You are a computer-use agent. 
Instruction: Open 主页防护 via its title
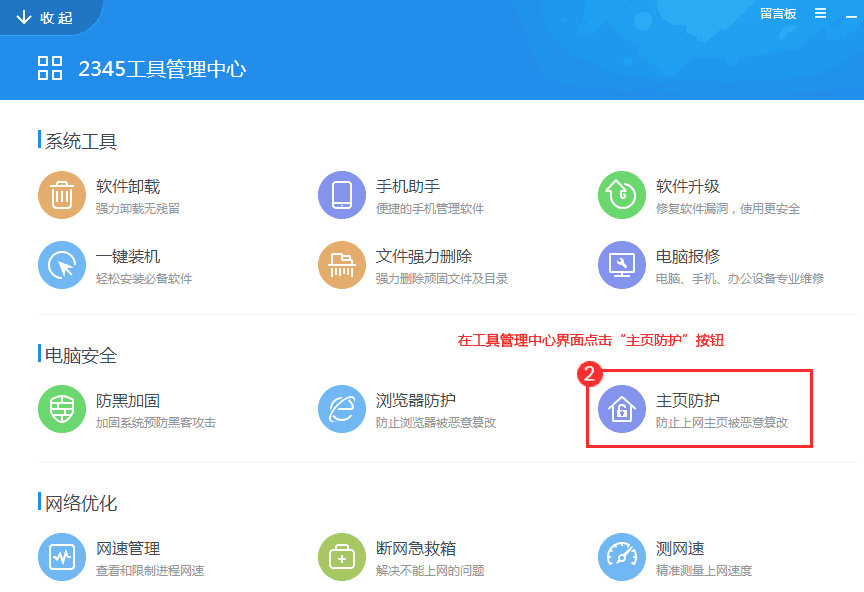pos(688,400)
